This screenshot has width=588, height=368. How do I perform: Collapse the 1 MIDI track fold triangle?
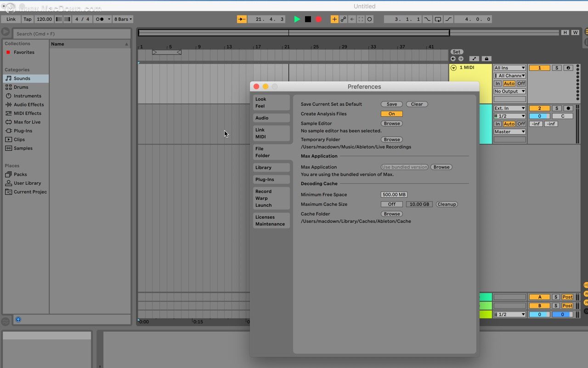[454, 68]
